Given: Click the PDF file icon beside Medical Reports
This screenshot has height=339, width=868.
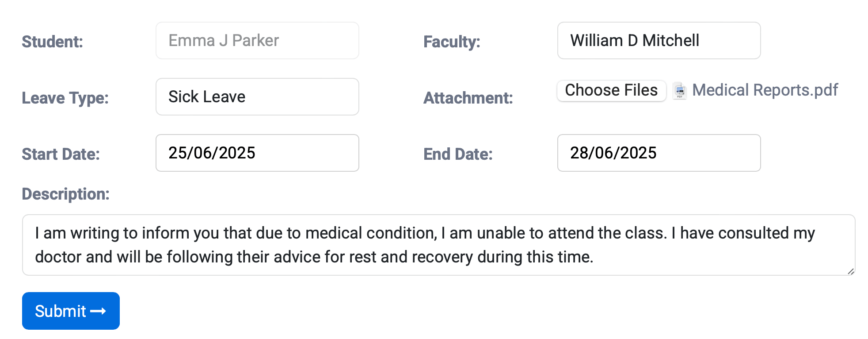Looking at the screenshot, I should [680, 91].
